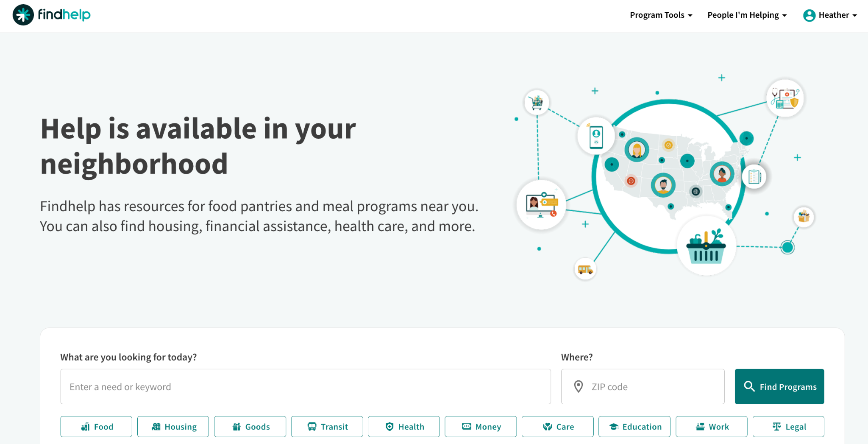Focus the need or keyword search field
Image resolution: width=868 pixels, height=444 pixels.
[305, 386]
